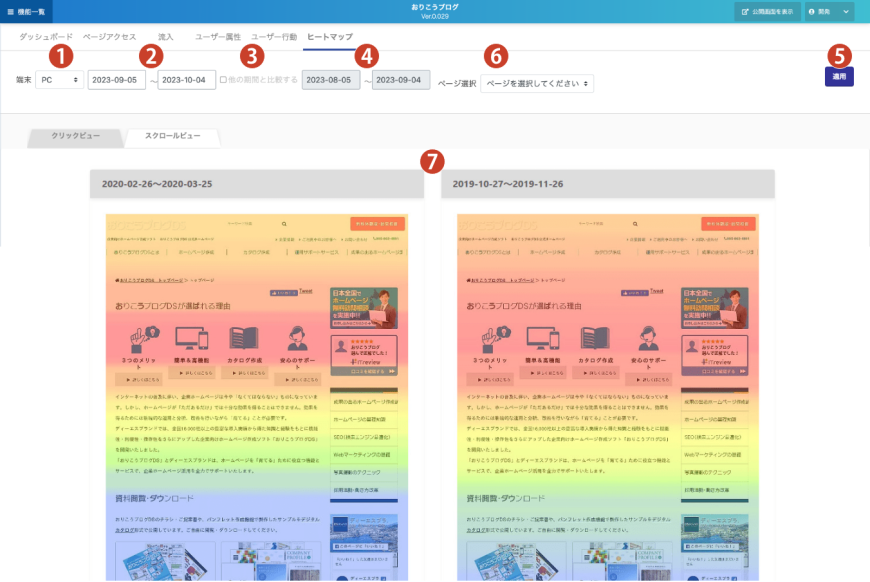Expand the user account dropdown chevron

pyautogui.click(x=847, y=12)
